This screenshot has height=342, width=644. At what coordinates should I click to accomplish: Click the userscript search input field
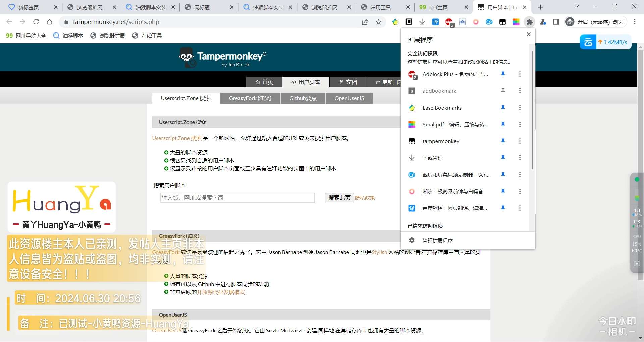(237, 198)
